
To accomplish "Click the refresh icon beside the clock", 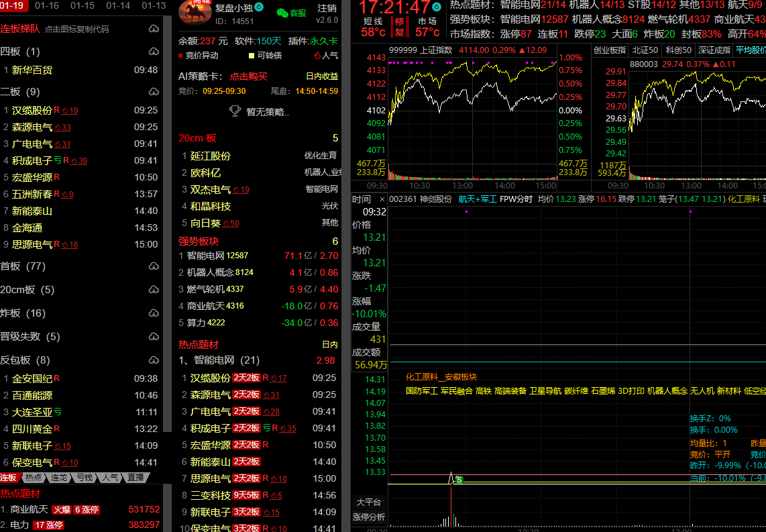I will [x=437, y=7].
